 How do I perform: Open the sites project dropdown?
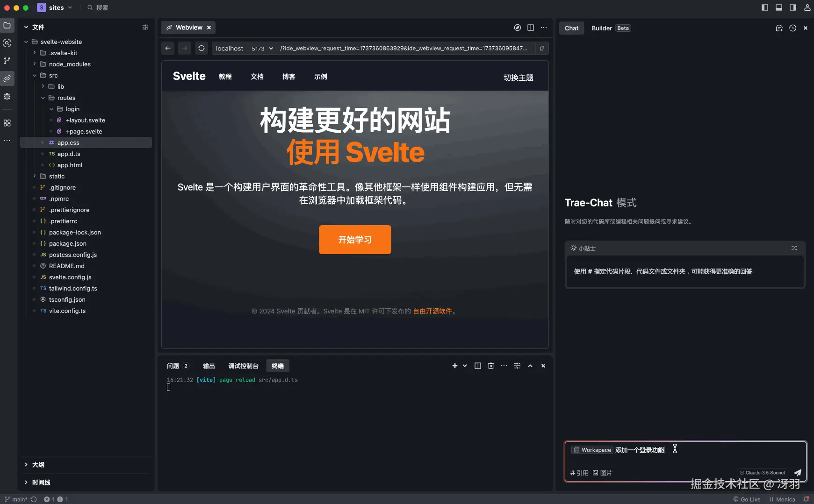click(x=55, y=7)
